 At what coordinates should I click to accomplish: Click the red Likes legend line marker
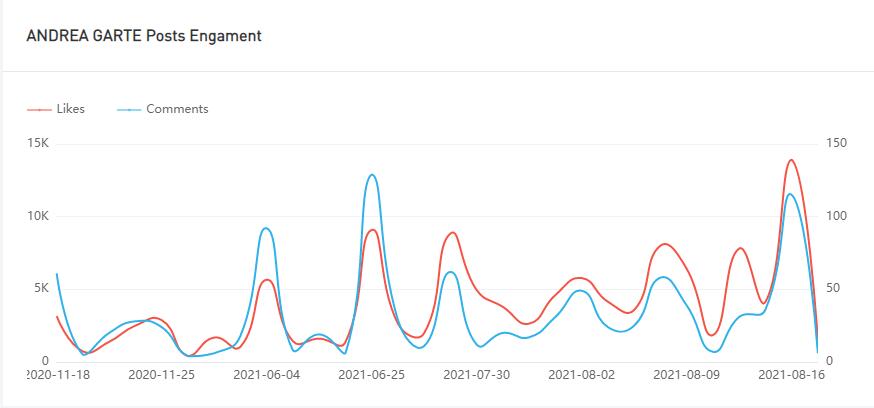click(39, 109)
